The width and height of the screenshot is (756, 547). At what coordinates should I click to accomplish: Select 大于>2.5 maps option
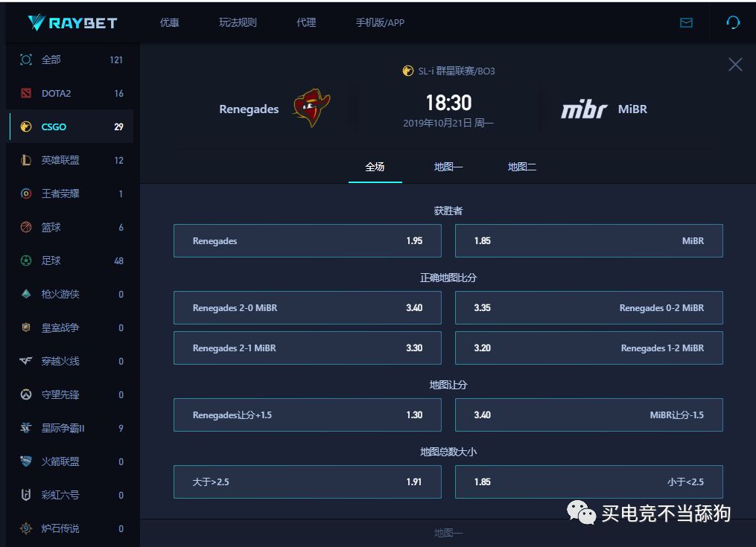pyautogui.click(x=308, y=482)
